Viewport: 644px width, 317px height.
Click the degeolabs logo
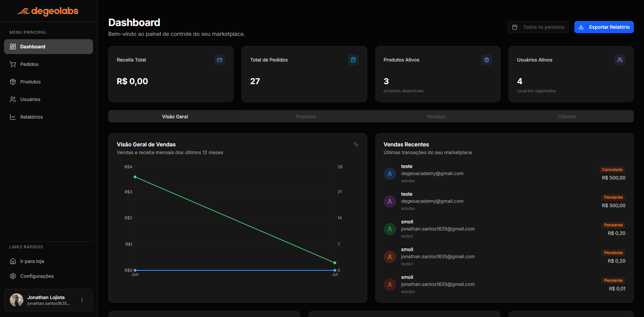click(47, 11)
